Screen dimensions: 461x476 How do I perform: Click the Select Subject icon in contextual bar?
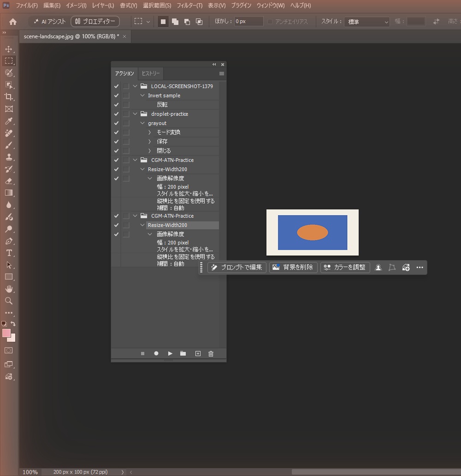378,268
